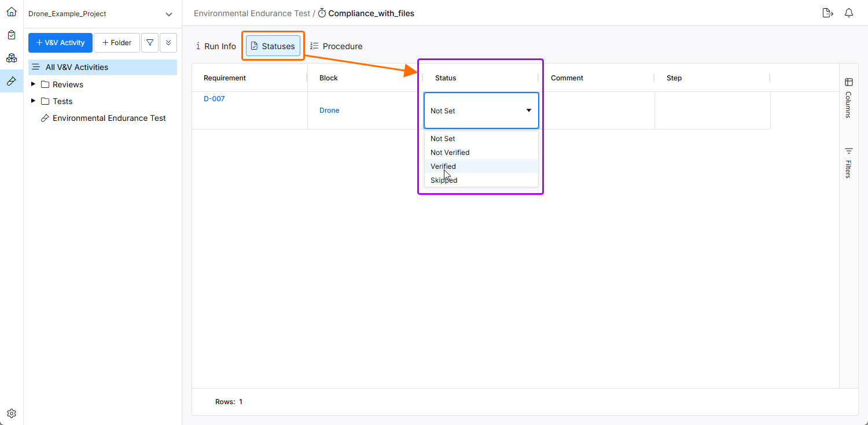Switch to the Run Info tab
The image size is (868, 425).
[216, 46]
